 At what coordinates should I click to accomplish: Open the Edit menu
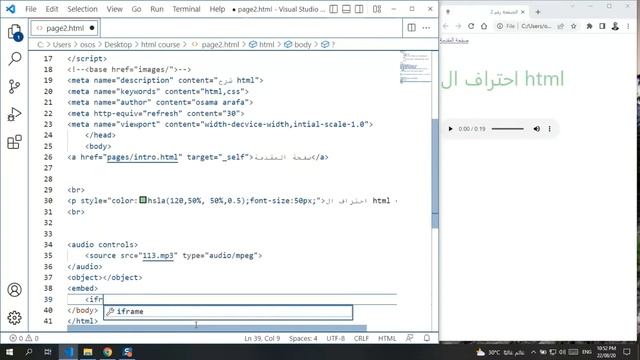coord(52,9)
